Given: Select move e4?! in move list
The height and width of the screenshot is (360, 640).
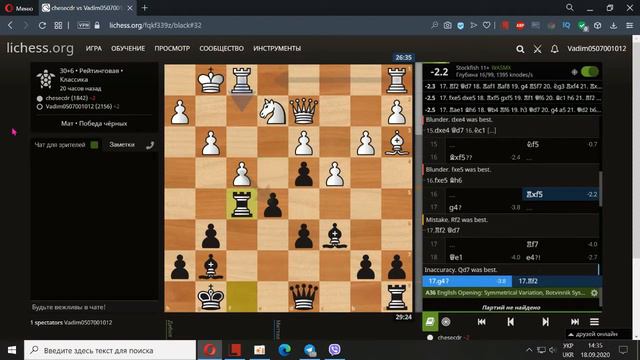Looking at the screenshot, I should click(561, 257).
